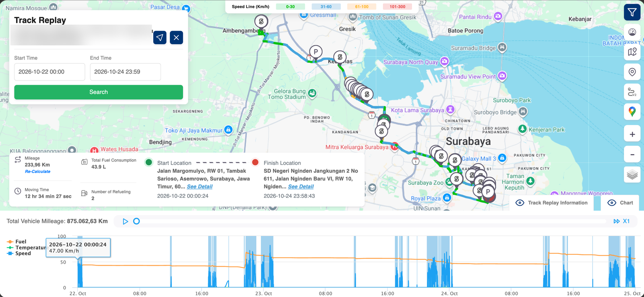This screenshot has width=644, height=297.
Task: Click the replay progress slider handle
Action: click(136, 221)
